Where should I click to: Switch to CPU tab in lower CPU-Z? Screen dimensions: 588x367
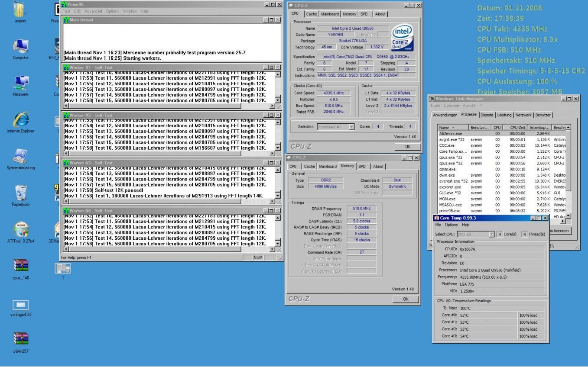293,166
